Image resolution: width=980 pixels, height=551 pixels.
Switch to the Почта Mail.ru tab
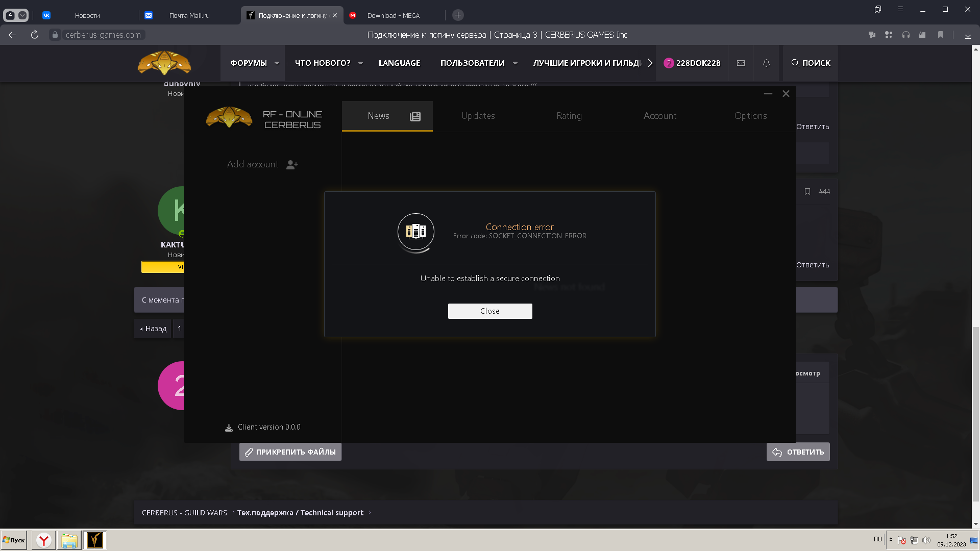coord(189,16)
